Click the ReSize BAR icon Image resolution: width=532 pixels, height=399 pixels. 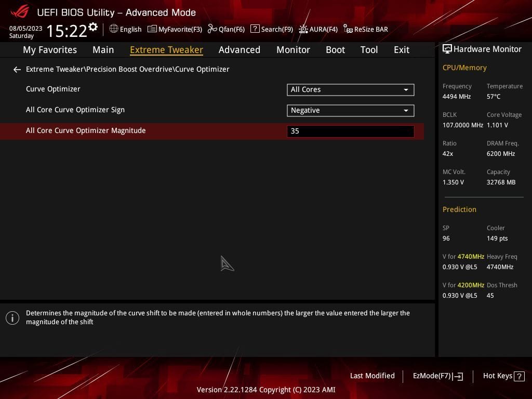tap(365, 29)
